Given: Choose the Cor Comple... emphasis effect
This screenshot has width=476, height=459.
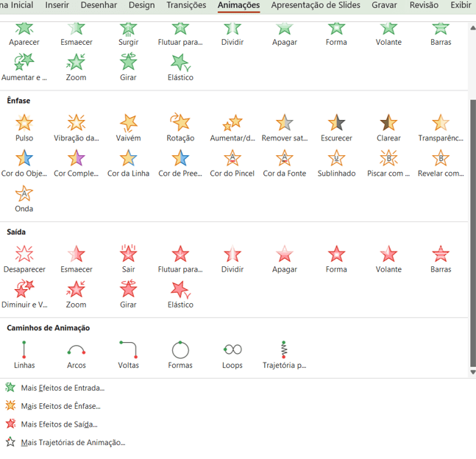Looking at the screenshot, I should (x=77, y=163).
